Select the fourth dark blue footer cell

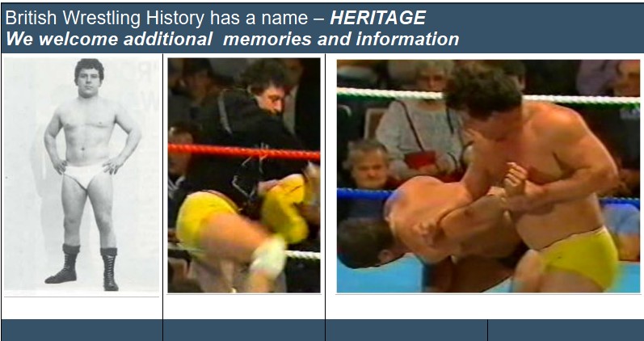click(566, 330)
